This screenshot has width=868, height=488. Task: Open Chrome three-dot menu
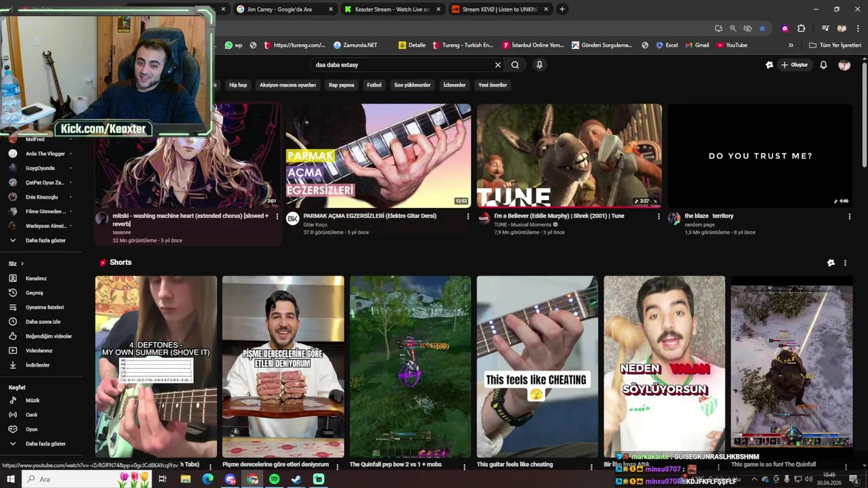pos(856,28)
